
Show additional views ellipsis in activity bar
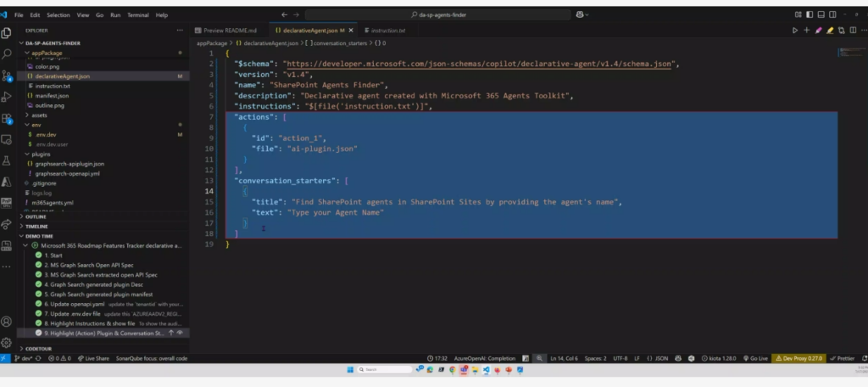(7, 266)
